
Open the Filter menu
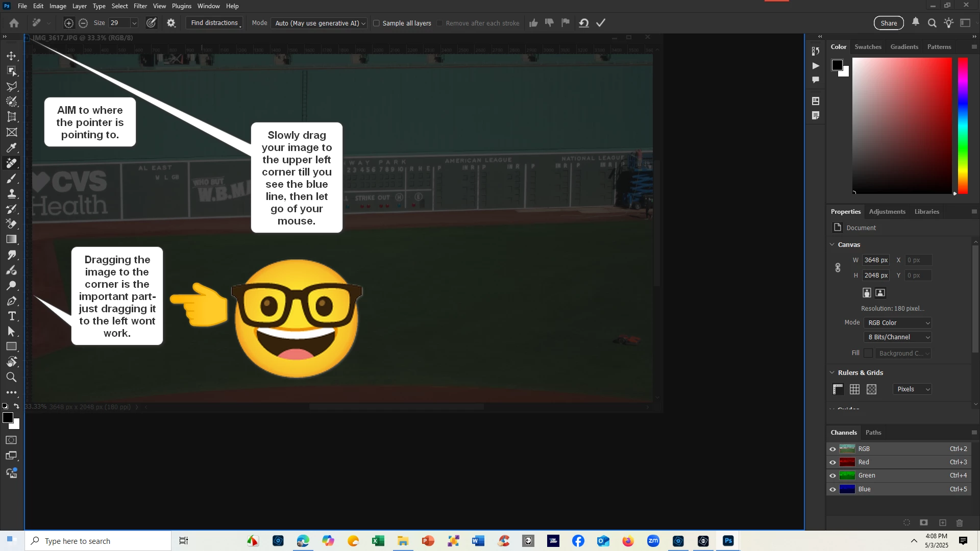(x=140, y=6)
